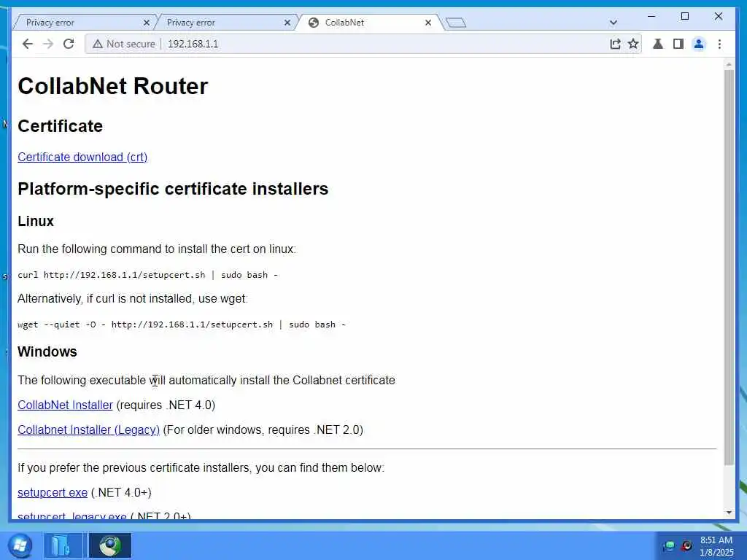Viewport: 747px width, 560px height.
Task: Expand the tab search dropdown
Action: tap(613, 23)
